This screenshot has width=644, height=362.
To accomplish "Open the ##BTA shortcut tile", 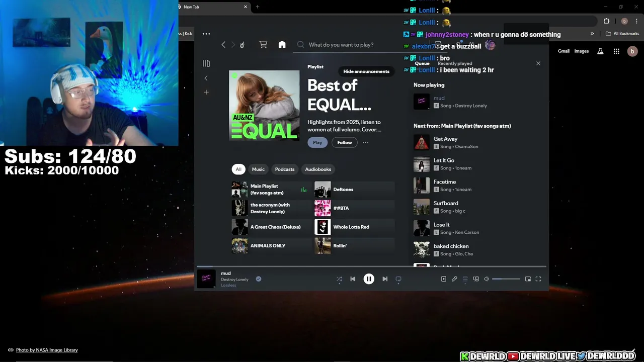I will [x=355, y=208].
